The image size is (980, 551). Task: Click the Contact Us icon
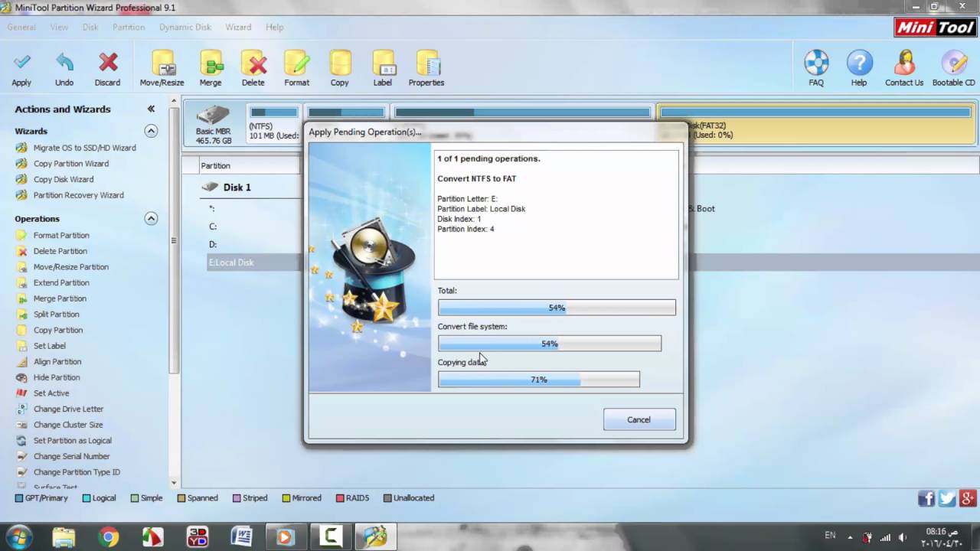point(904,63)
